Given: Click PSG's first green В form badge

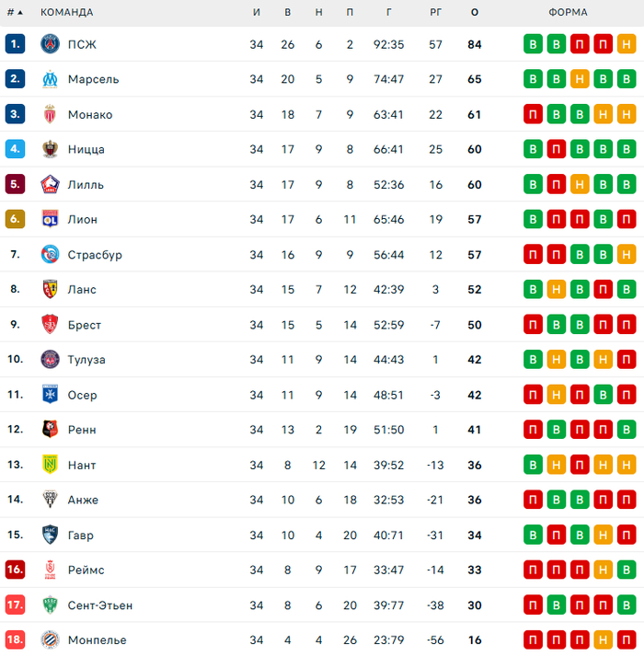Looking at the screenshot, I should [x=533, y=44].
